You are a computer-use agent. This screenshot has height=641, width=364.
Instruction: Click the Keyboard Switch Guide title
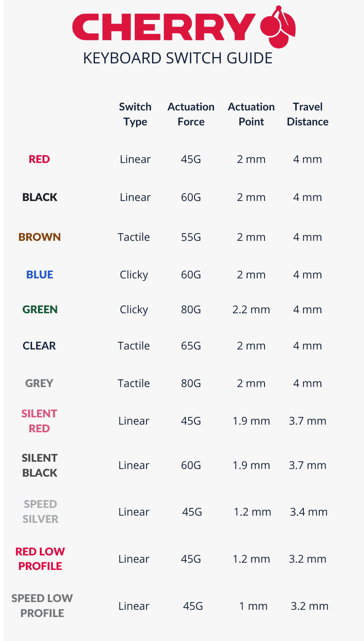point(178,58)
